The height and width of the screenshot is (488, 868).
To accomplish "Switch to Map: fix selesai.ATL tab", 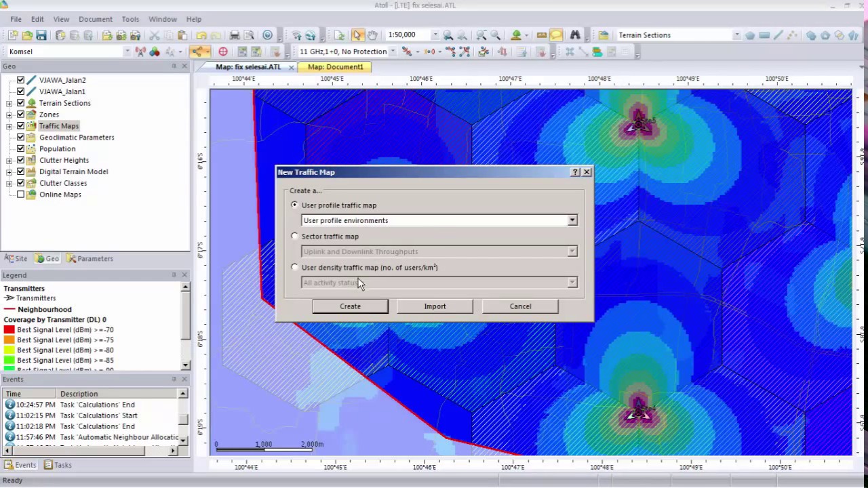I will (x=248, y=67).
